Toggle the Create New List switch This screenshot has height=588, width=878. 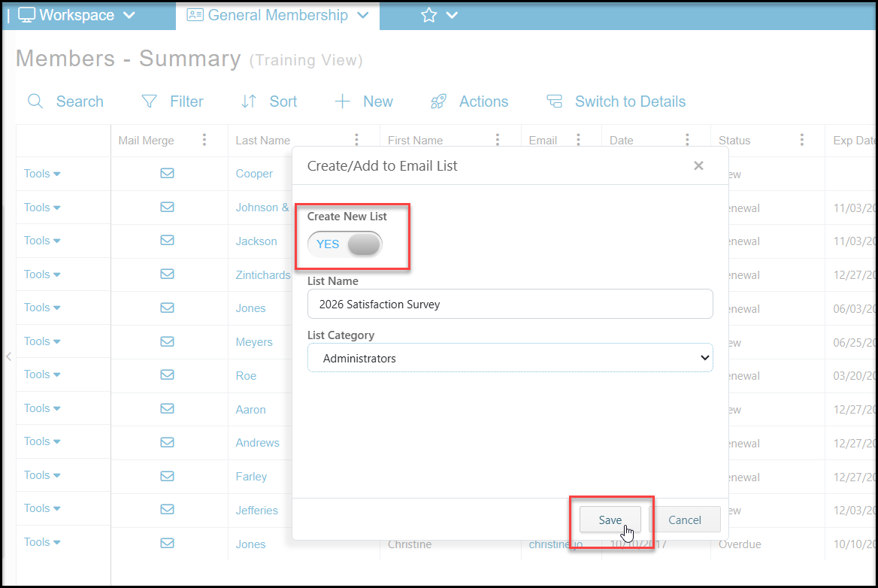[x=345, y=244]
